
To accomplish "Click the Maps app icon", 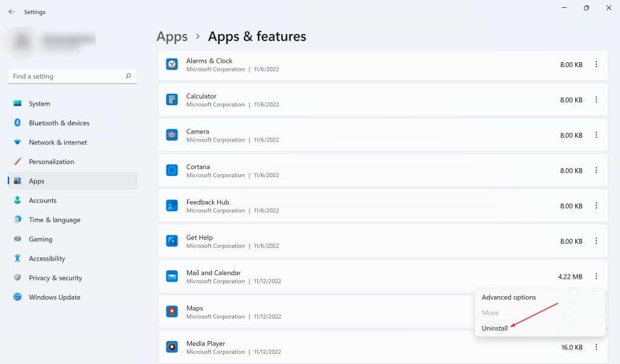I will click(x=172, y=311).
